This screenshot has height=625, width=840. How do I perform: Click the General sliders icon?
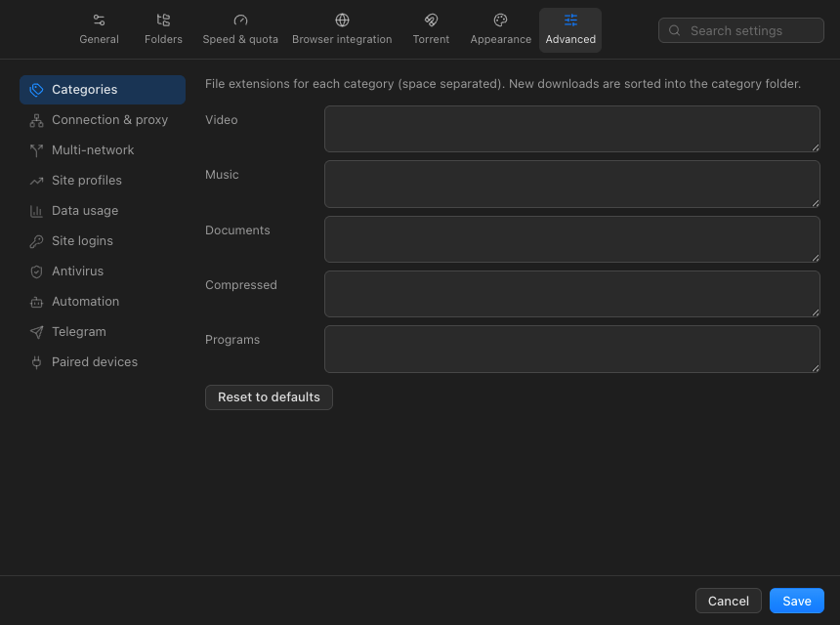pos(99,21)
